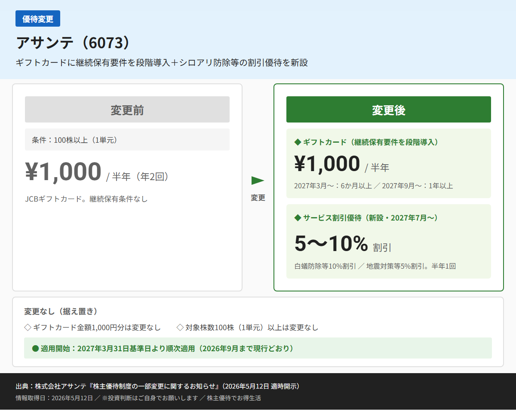Click the gray ¥1,000 amount in 変更前
Screen dimensions: 516x420
pos(63,171)
